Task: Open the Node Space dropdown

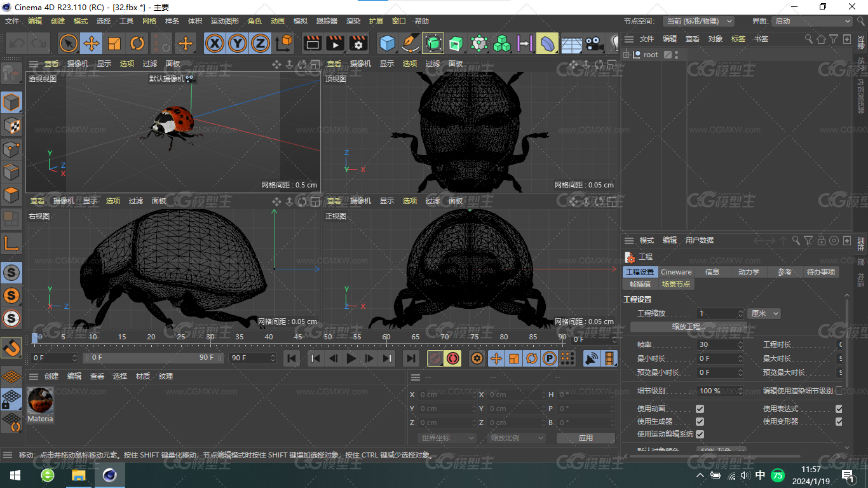Action: point(698,21)
